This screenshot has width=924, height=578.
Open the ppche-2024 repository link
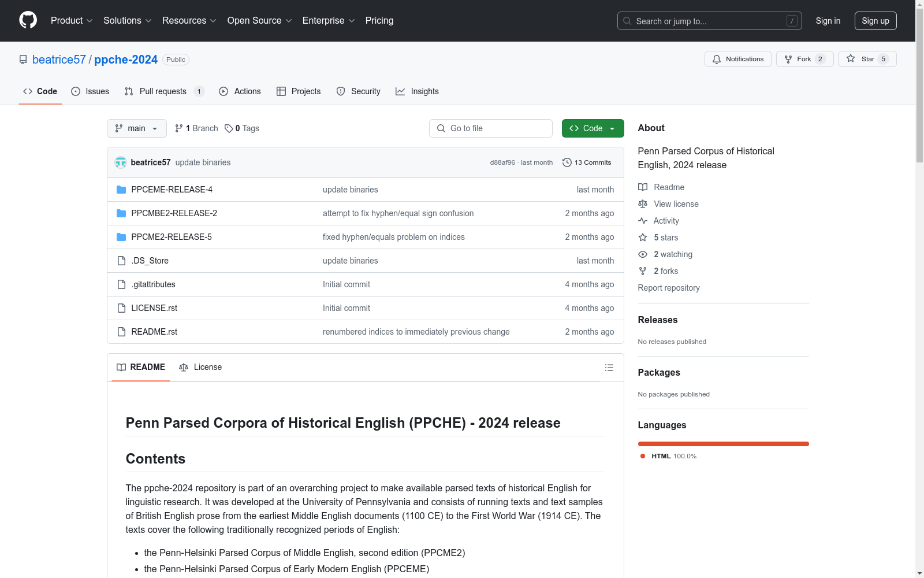coord(126,60)
